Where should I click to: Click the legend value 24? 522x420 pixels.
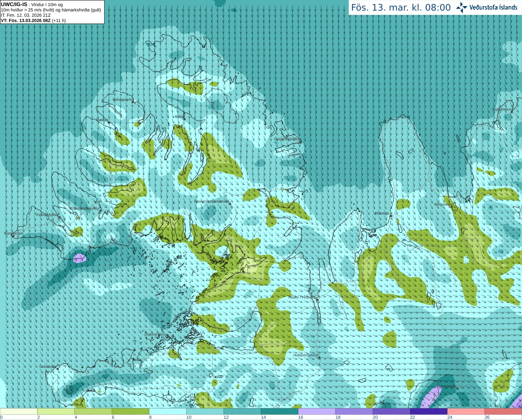(x=449, y=417)
